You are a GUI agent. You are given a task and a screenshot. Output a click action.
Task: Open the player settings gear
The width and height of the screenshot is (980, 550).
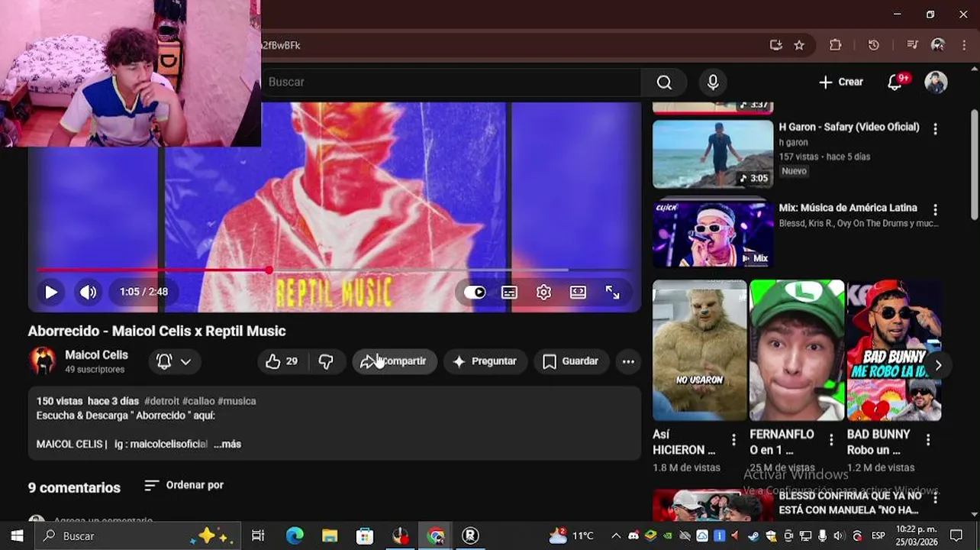pyautogui.click(x=543, y=292)
